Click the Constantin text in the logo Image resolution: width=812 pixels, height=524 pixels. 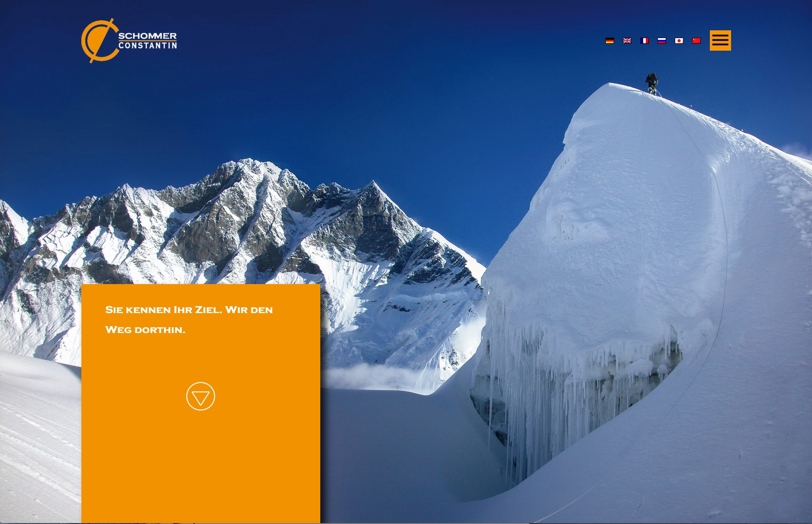pos(148,45)
